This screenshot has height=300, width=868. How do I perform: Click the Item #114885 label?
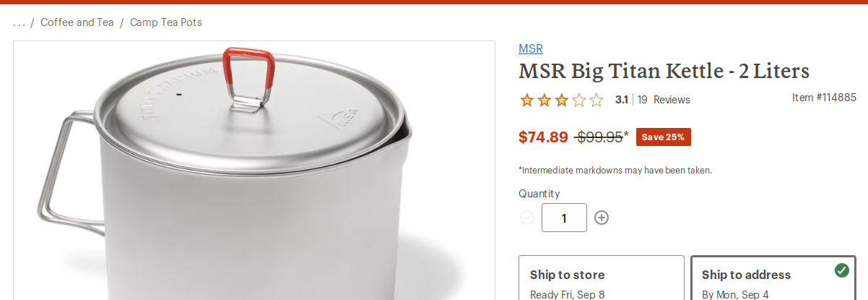[824, 97]
